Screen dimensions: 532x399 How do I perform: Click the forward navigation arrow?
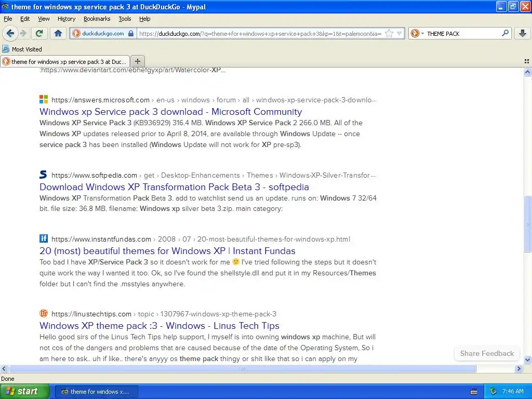point(23,33)
